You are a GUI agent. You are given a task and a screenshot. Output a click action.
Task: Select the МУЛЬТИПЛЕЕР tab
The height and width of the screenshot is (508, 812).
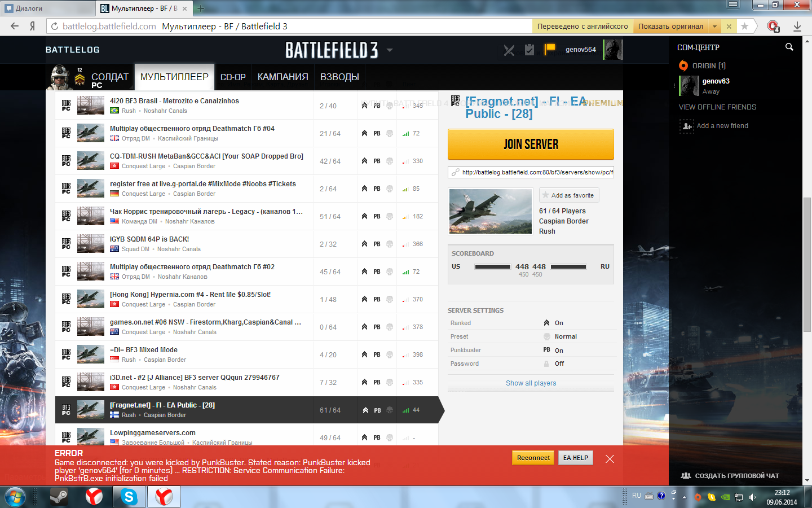(x=174, y=77)
